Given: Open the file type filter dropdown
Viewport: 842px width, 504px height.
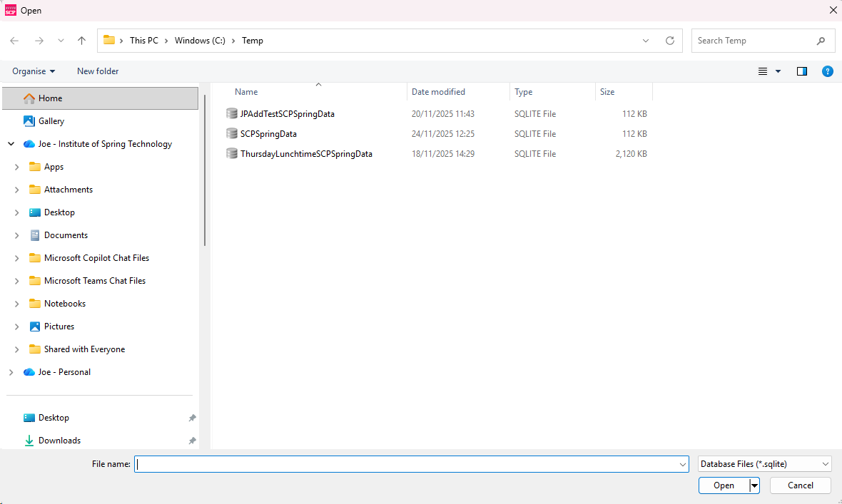Looking at the screenshot, I should pos(764,464).
